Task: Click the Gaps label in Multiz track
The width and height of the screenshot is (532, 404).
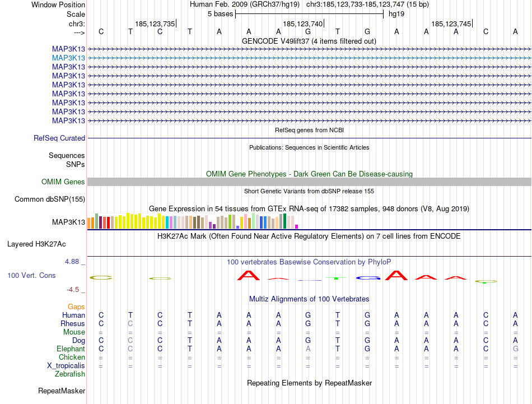Action: (x=76, y=307)
